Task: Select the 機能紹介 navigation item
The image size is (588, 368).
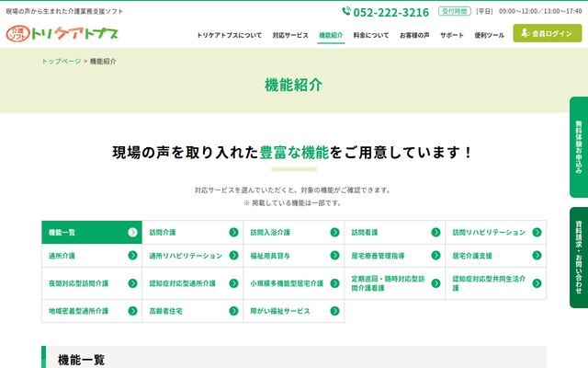Action: tap(331, 35)
